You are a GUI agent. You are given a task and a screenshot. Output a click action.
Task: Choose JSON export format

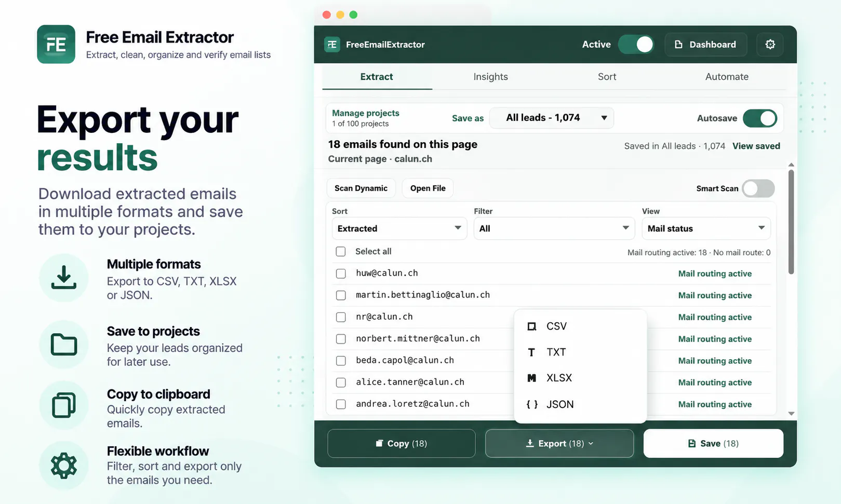(580, 404)
